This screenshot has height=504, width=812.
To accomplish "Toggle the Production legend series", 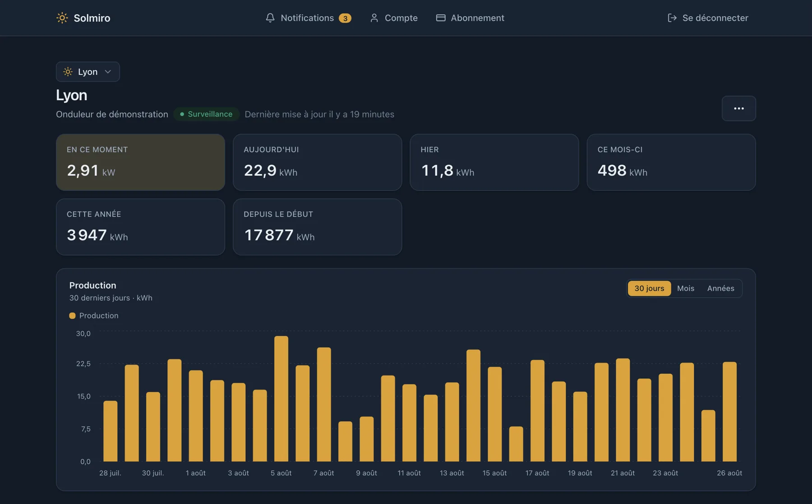I will click(94, 316).
